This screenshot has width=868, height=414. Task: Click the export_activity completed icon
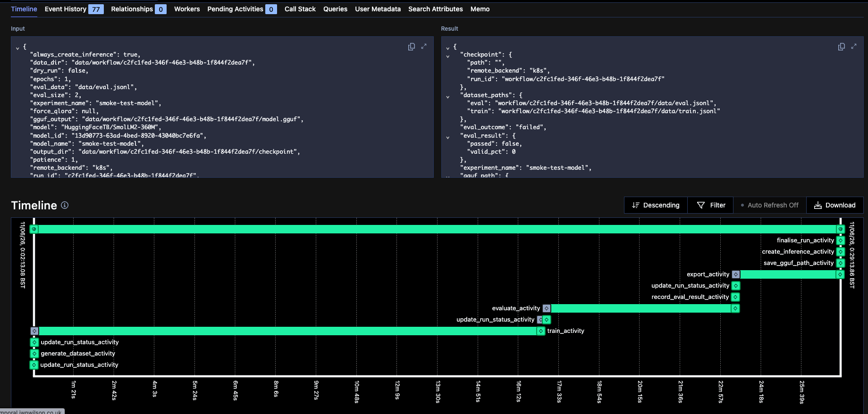pyautogui.click(x=840, y=274)
